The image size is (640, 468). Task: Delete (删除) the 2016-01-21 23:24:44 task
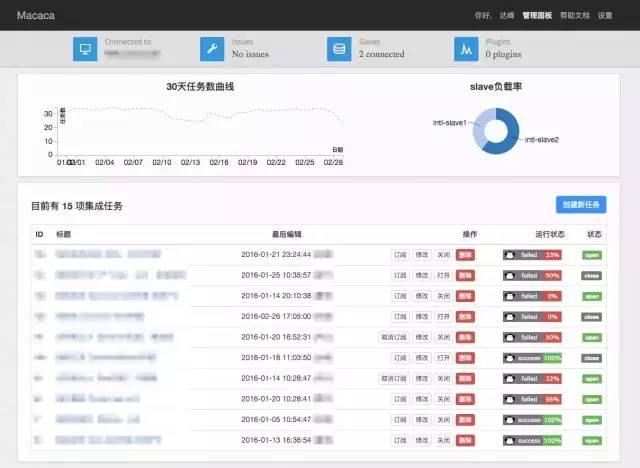click(x=465, y=255)
